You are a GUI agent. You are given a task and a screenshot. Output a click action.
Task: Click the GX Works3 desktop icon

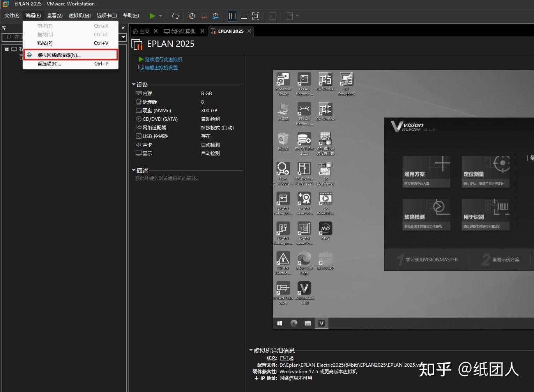[x=325, y=82]
